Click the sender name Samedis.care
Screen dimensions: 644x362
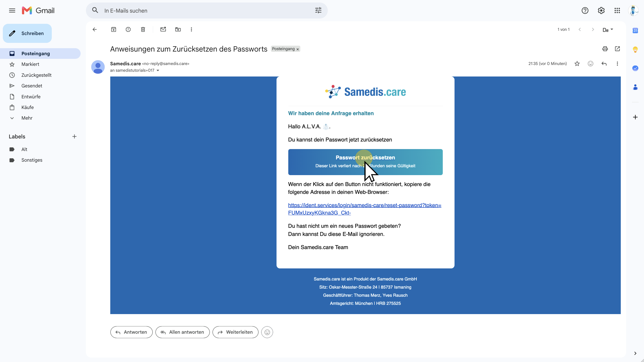(125, 64)
